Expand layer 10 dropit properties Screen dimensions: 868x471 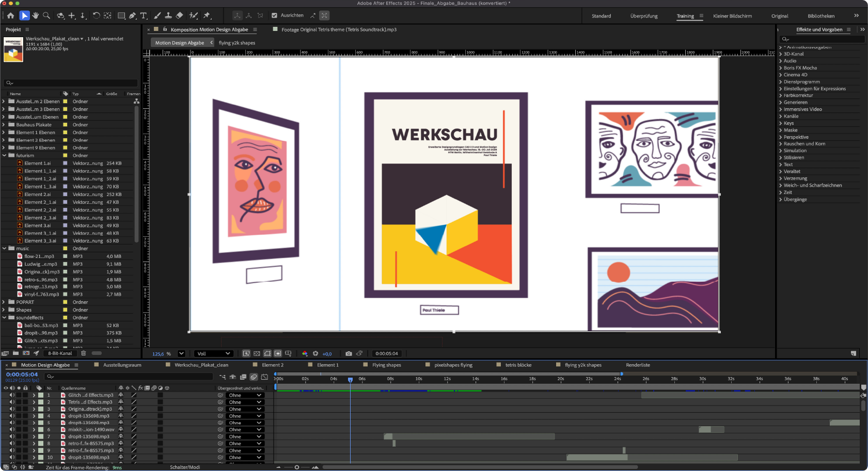click(34, 457)
